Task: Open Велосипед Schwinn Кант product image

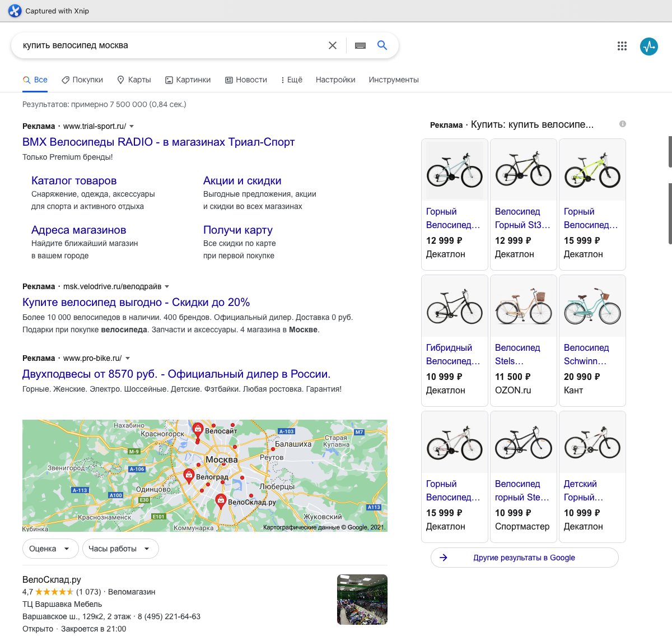Action: point(592,307)
